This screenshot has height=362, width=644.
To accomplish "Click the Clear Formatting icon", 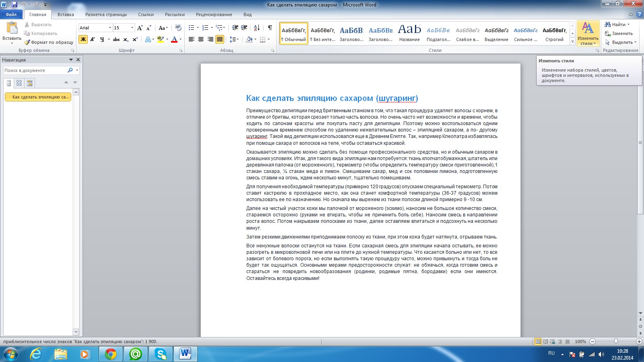I will [x=178, y=28].
